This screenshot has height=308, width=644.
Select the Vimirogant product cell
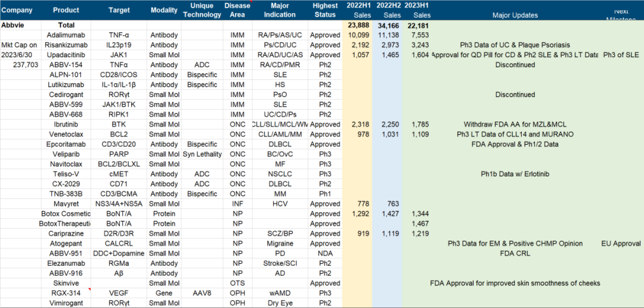[x=66, y=303]
